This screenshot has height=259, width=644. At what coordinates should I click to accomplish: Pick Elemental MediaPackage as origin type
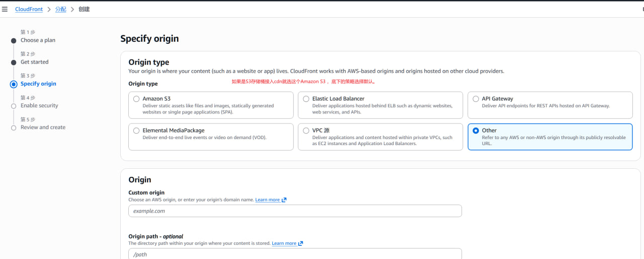136,131
